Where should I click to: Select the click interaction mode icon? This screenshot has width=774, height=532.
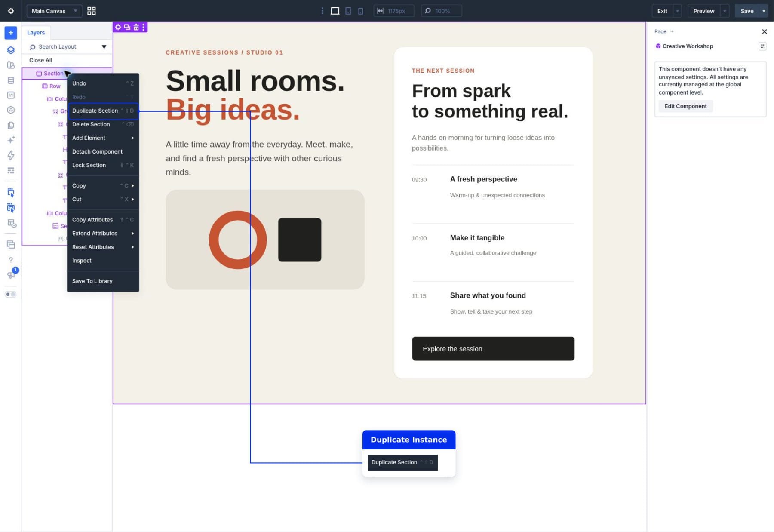pyautogui.click(x=11, y=192)
